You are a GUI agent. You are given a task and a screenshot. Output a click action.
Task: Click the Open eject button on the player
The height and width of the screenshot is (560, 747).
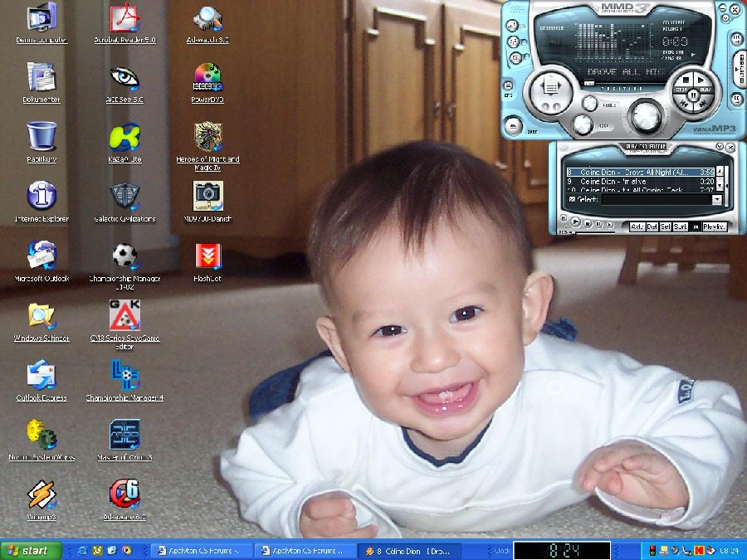[x=513, y=126]
